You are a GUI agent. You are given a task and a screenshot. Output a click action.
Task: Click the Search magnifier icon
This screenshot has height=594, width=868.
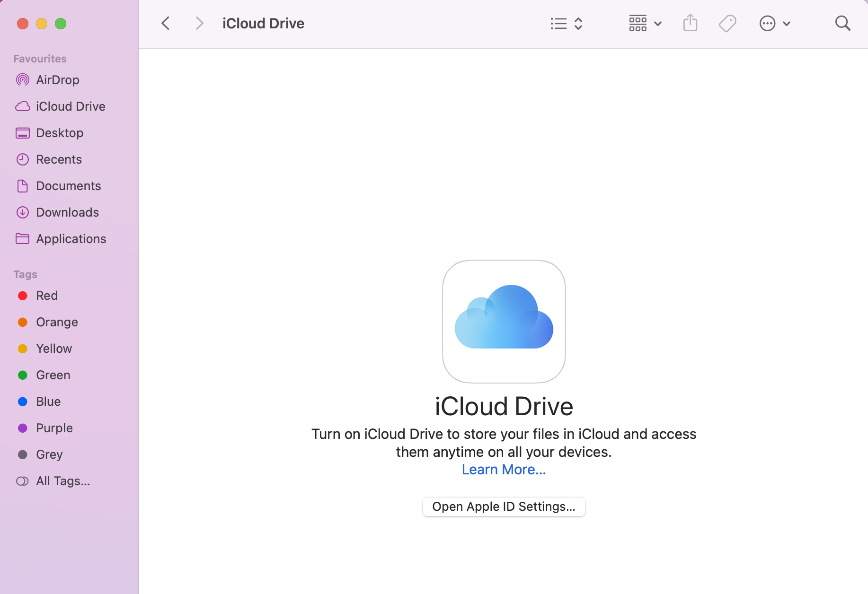click(x=842, y=23)
